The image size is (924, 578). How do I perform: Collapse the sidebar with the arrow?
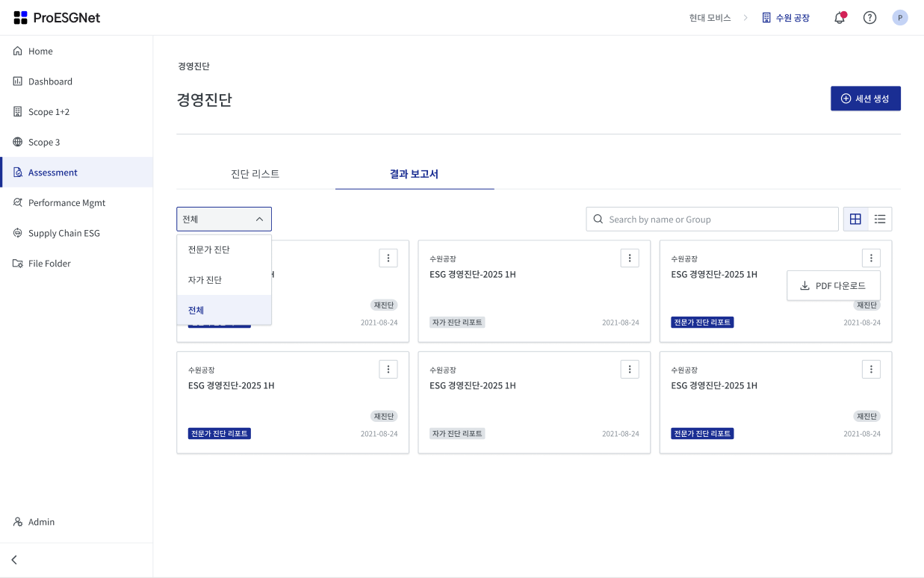14,559
